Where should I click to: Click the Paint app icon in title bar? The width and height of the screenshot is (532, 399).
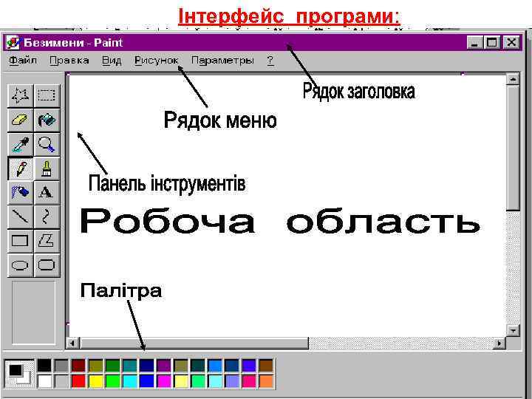[x=13, y=43]
